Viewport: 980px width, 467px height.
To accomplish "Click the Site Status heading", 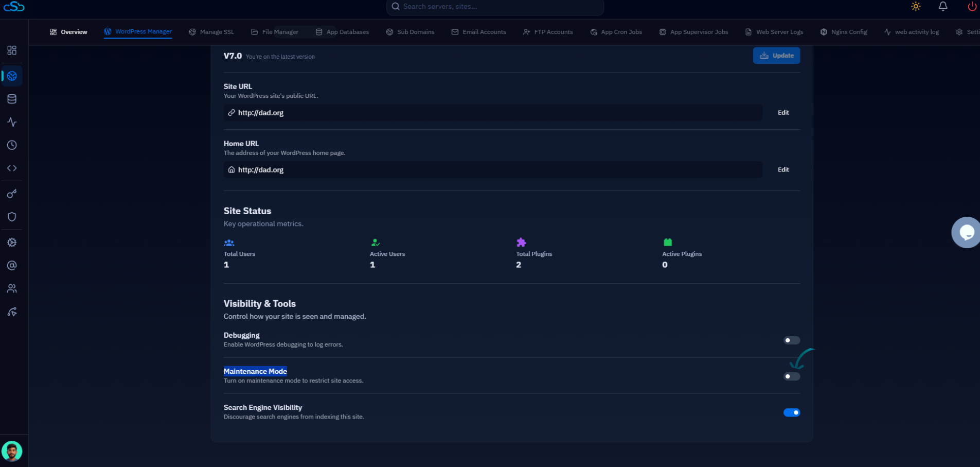I will [x=247, y=211].
